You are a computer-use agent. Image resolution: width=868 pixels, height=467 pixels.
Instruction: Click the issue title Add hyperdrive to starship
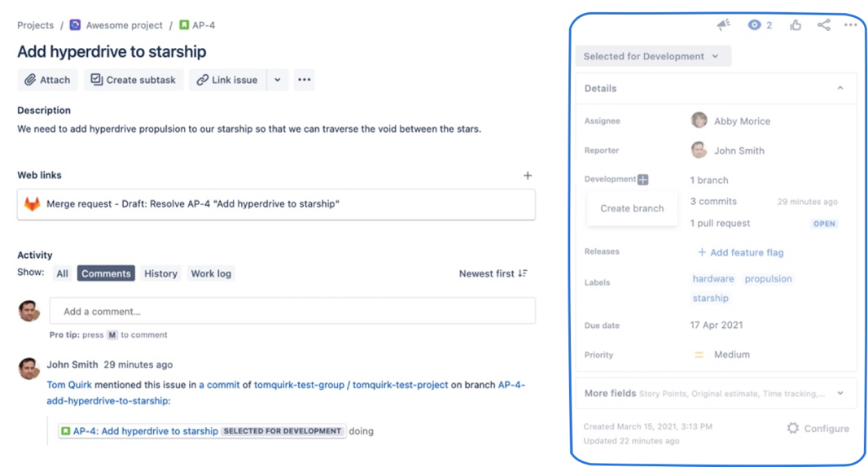112,51
